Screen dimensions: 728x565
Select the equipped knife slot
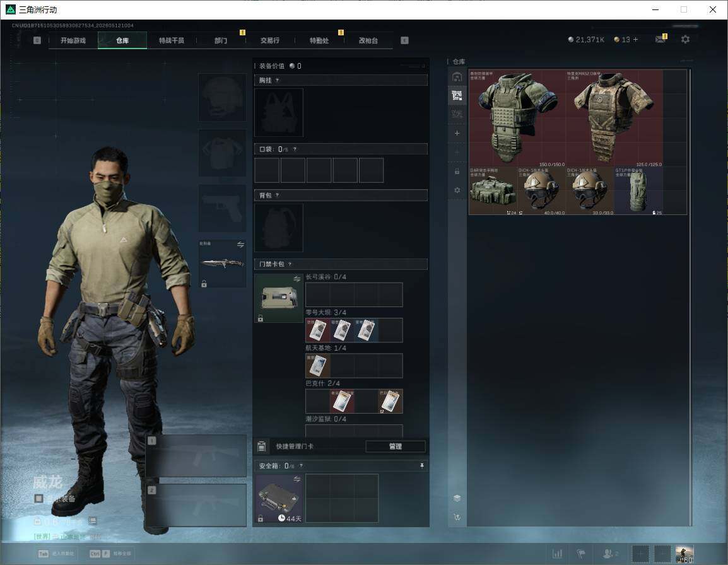[223, 263]
